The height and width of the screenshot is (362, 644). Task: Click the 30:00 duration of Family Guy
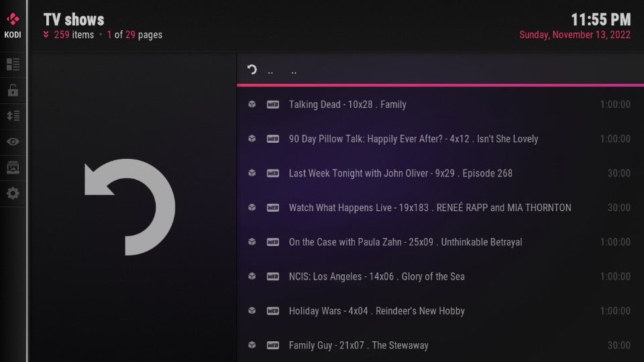[619, 345]
